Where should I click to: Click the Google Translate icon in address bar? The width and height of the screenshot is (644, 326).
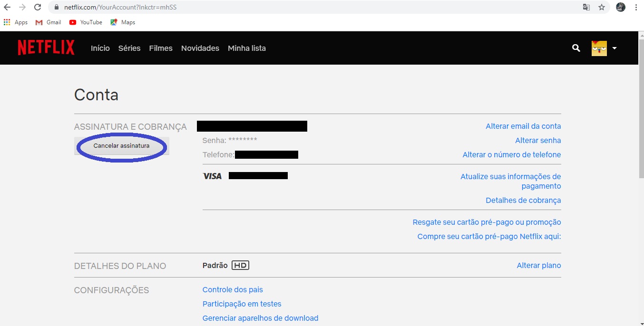pyautogui.click(x=586, y=7)
